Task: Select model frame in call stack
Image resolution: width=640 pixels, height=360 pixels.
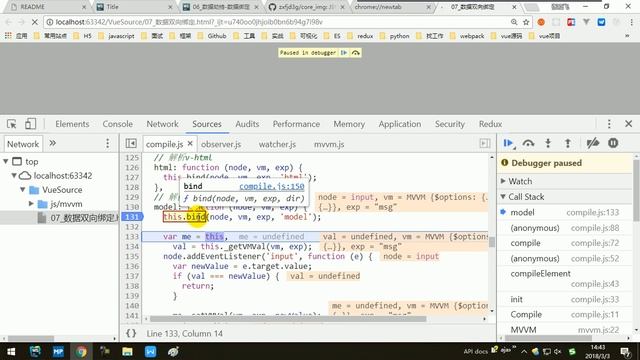Action: (564, 212)
